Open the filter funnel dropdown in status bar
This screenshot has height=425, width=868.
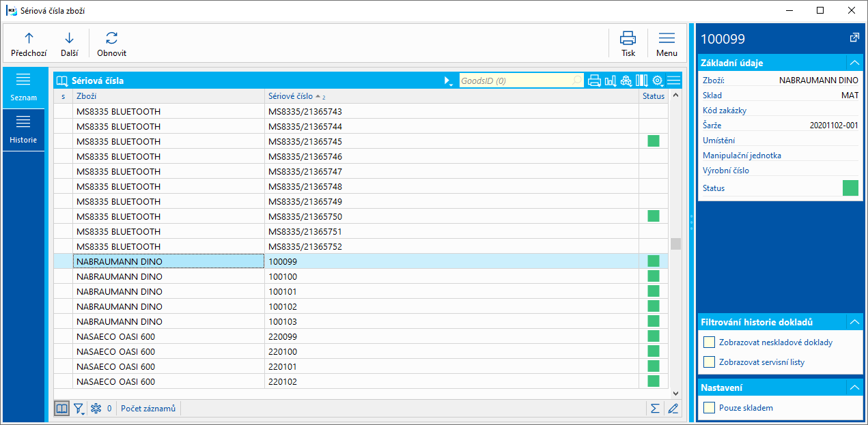79,409
